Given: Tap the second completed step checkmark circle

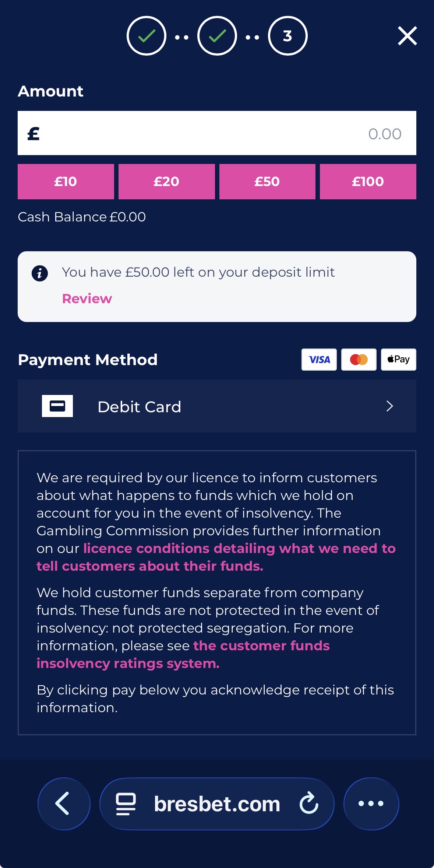Looking at the screenshot, I should [x=217, y=36].
